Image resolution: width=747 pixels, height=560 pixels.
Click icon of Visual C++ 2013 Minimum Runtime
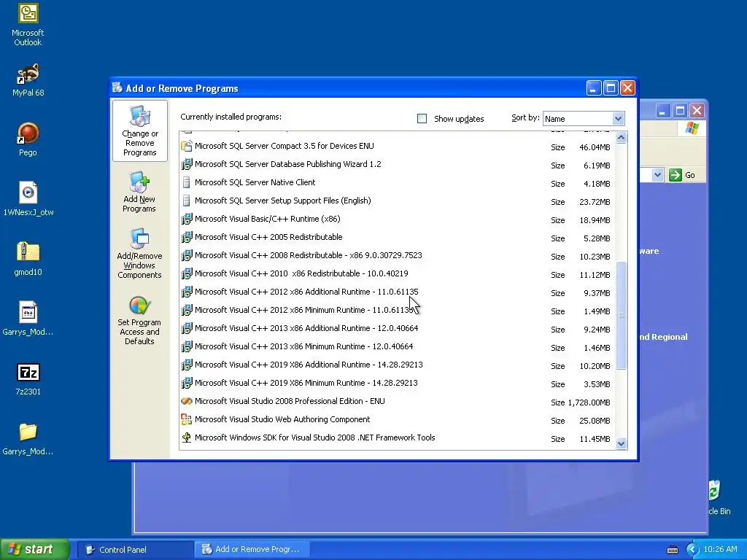point(187,346)
